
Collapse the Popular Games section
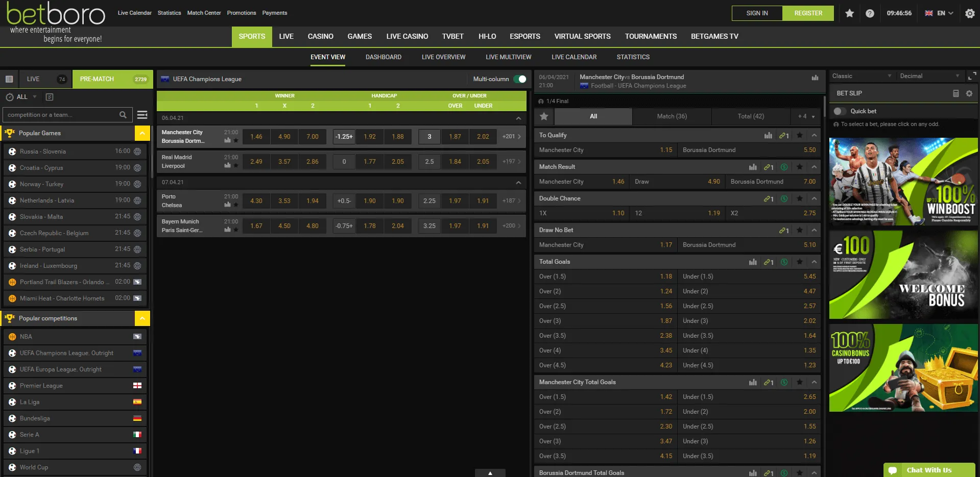click(142, 133)
